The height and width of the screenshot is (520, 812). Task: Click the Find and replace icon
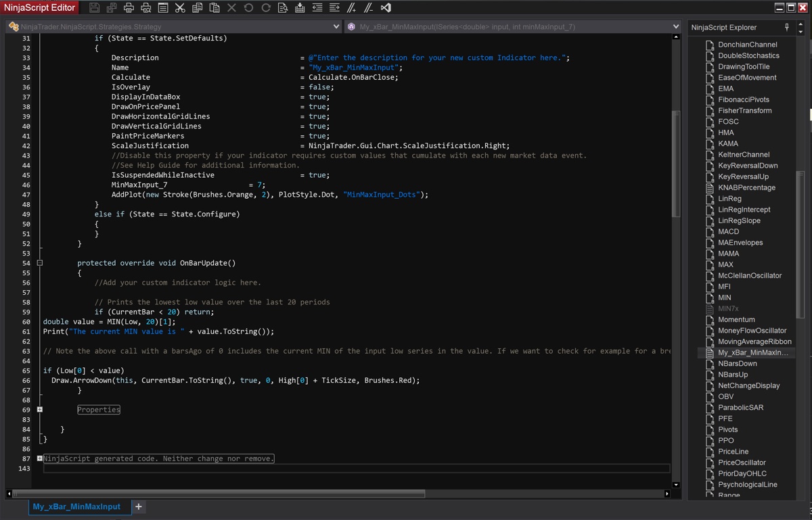coord(283,8)
